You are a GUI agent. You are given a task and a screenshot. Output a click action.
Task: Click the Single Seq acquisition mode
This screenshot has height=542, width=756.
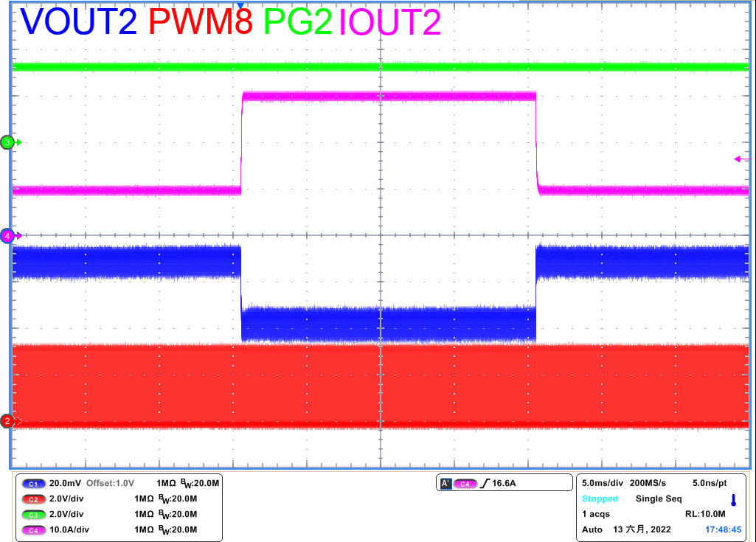tap(659, 499)
